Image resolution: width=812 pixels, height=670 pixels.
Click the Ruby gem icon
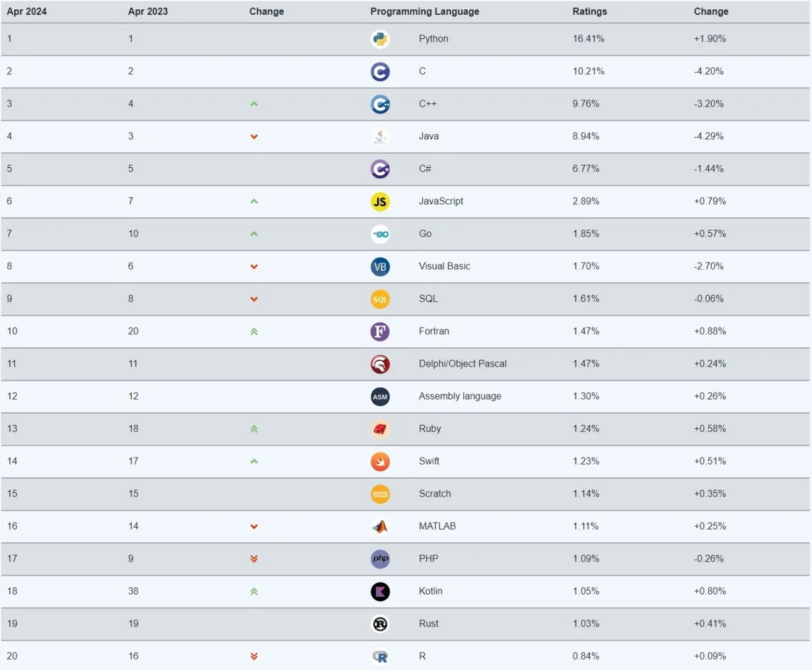(380, 429)
